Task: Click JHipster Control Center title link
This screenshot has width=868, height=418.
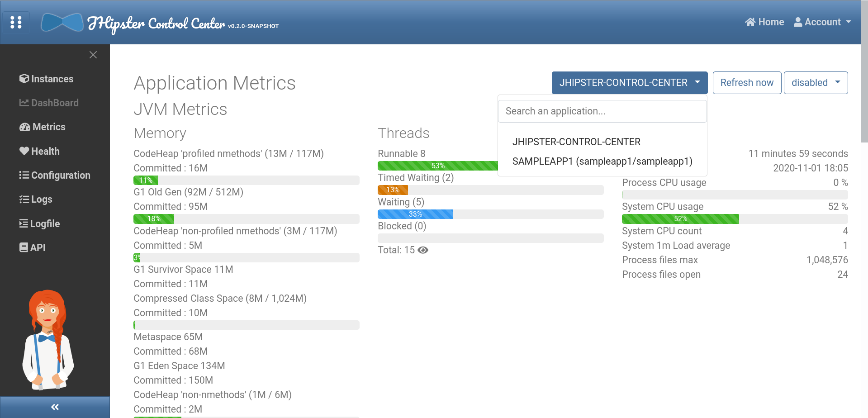Action: (157, 23)
